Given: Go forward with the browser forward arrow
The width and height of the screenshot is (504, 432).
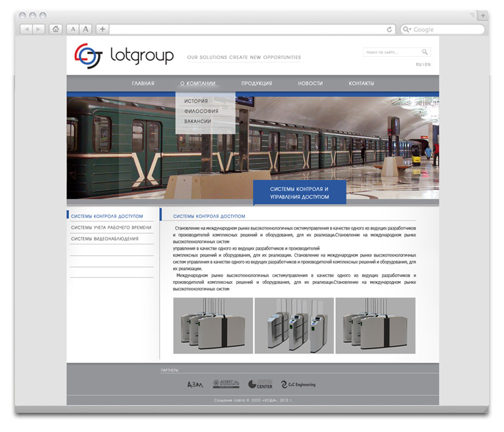Looking at the screenshot, I should pos(39,29).
